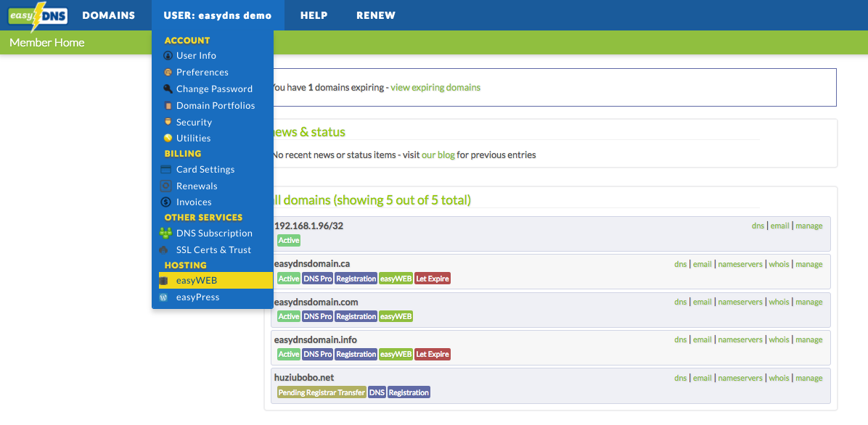Click manage link for easydnsdomain.ca

[808, 264]
